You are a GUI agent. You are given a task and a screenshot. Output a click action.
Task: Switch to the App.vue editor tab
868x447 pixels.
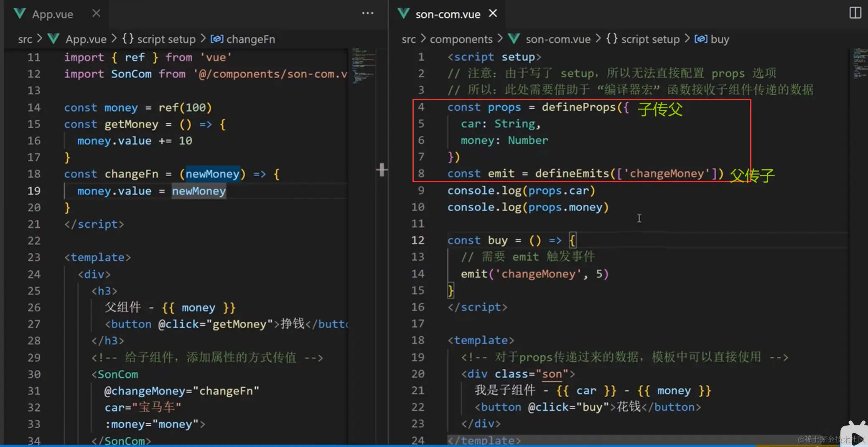click(x=53, y=14)
